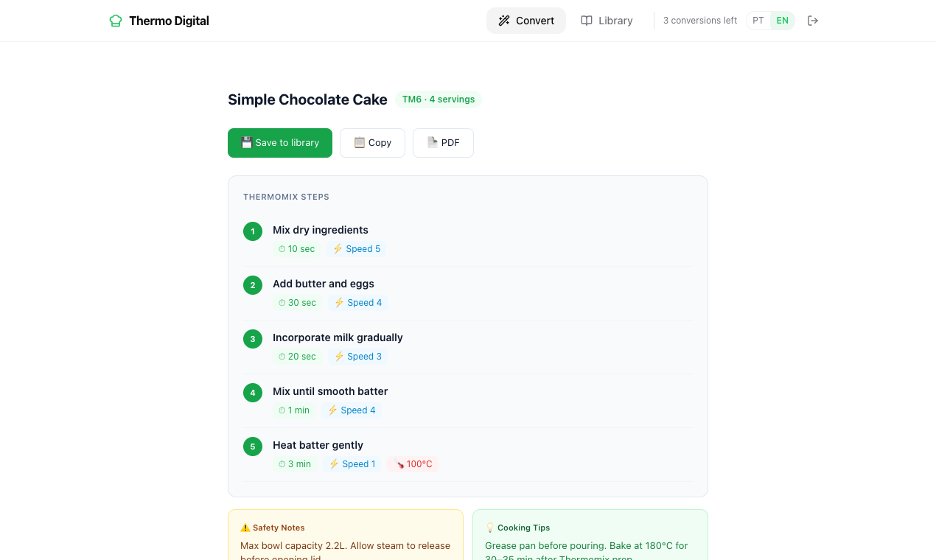
Task: Click the magic wand Convert icon
Action: 504,21
